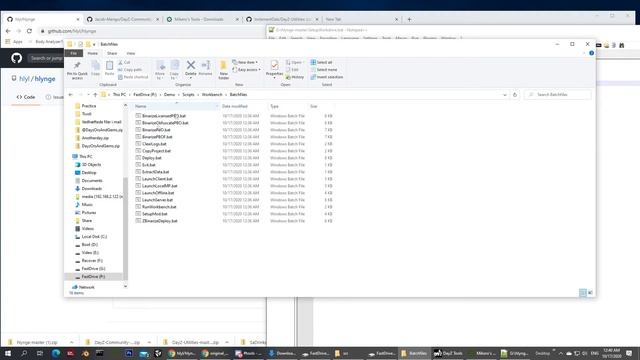Click Edit in the Open group

[292, 70]
